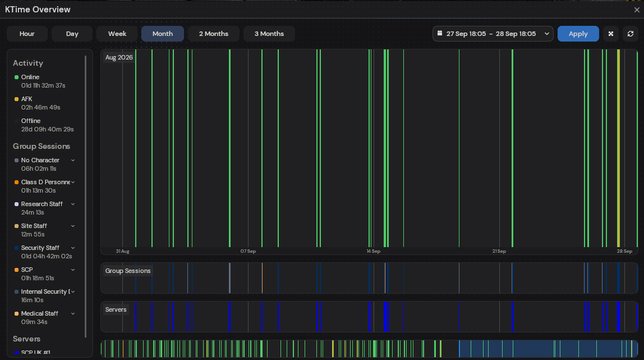Click the sidebar vertical scrollbar
The width and height of the screenshot is (644, 360).
tap(85, 197)
